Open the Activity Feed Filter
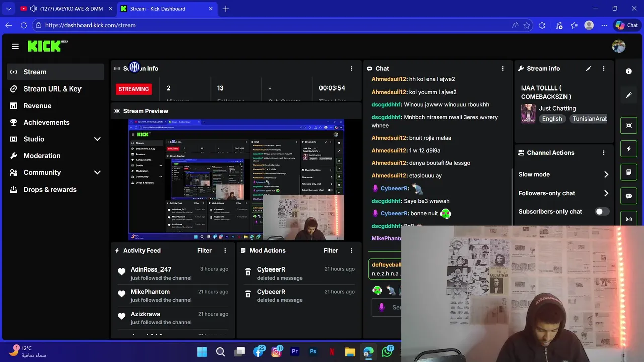644x362 pixels. point(204,251)
